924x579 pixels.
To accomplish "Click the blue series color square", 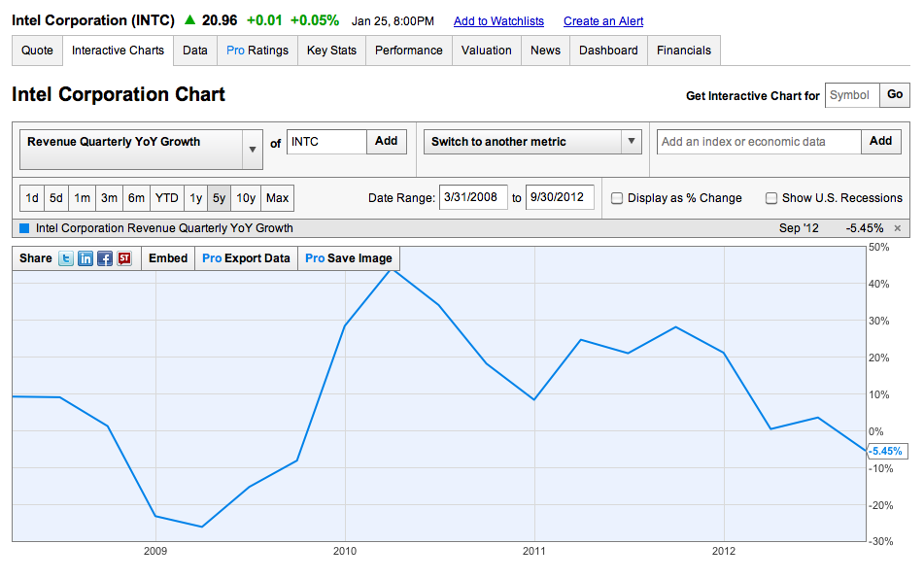I will click(x=24, y=228).
